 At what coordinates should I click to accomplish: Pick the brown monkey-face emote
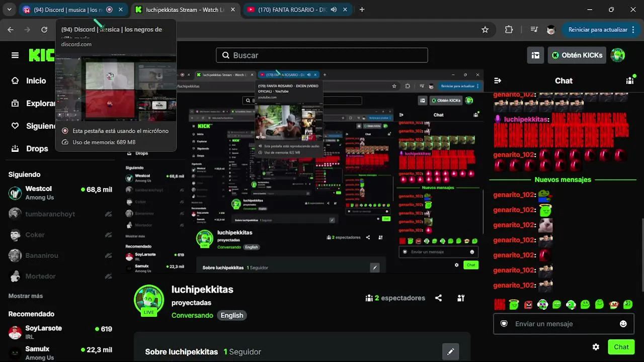point(614,304)
